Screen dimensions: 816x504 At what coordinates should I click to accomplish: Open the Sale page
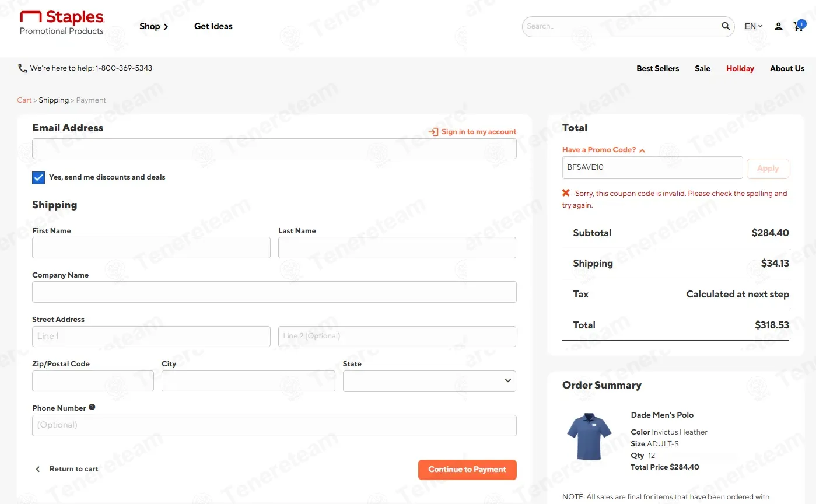click(x=702, y=68)
